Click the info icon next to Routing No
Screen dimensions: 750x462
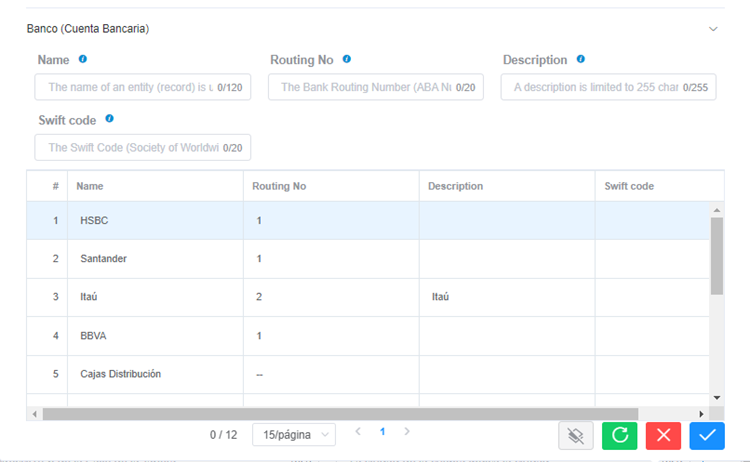coord(346,59)
